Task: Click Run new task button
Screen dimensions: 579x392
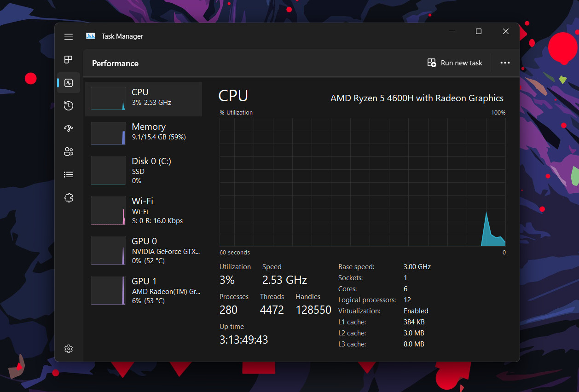Action: pos(455,63)
